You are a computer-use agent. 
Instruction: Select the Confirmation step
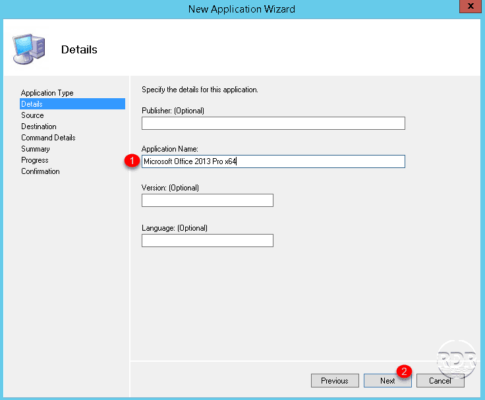point(40,171)
